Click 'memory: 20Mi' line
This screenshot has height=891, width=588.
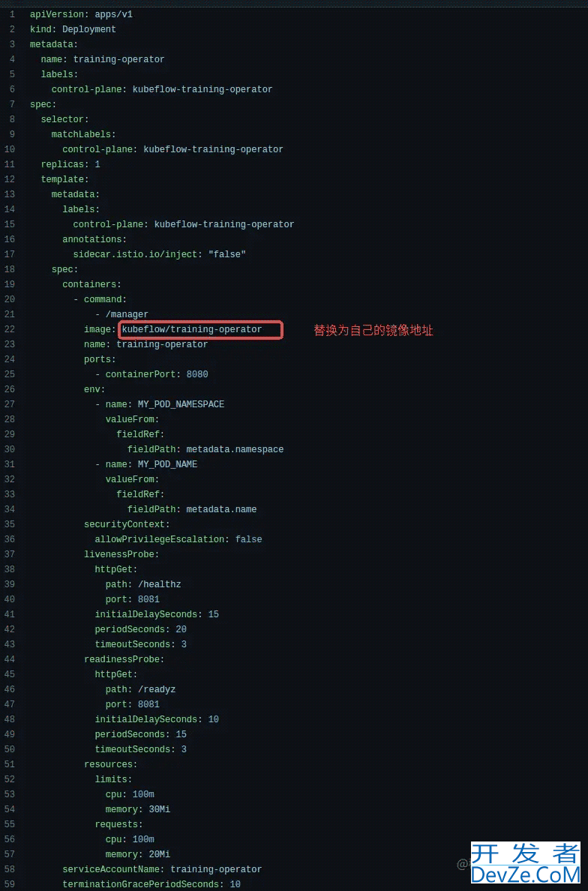click(137, 855)
